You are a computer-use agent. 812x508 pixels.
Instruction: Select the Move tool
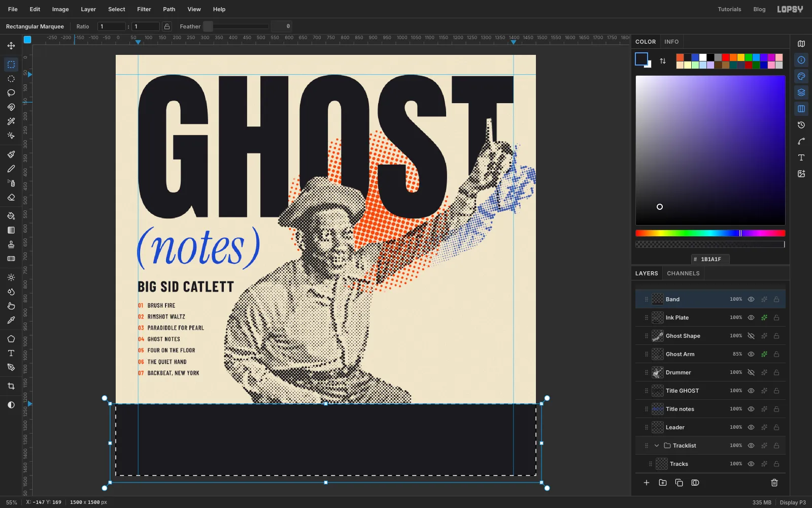coord(11,46)
